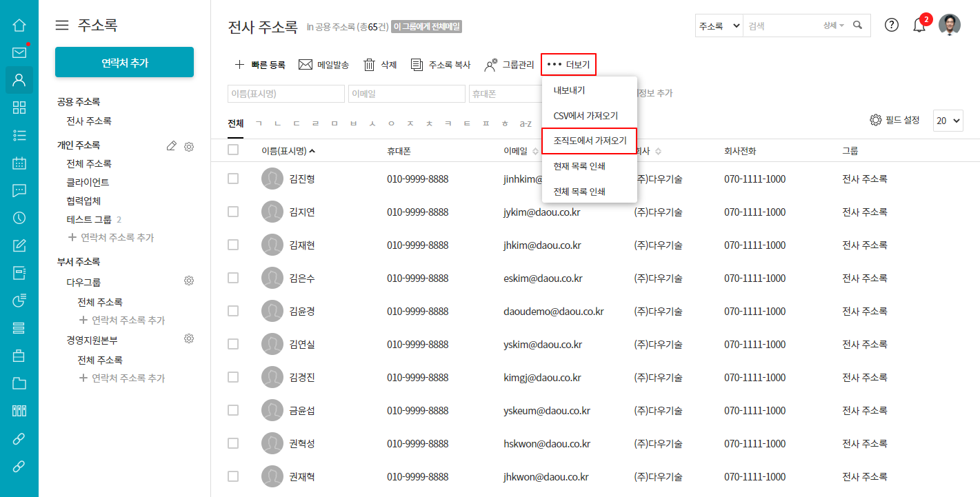Click the 이 그룹에게 전체메일 button

426,27
